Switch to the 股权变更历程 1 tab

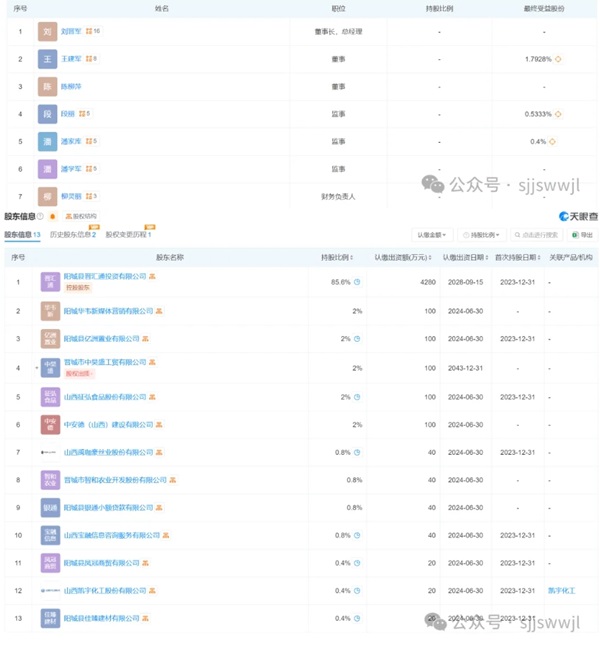coord(128,235)
